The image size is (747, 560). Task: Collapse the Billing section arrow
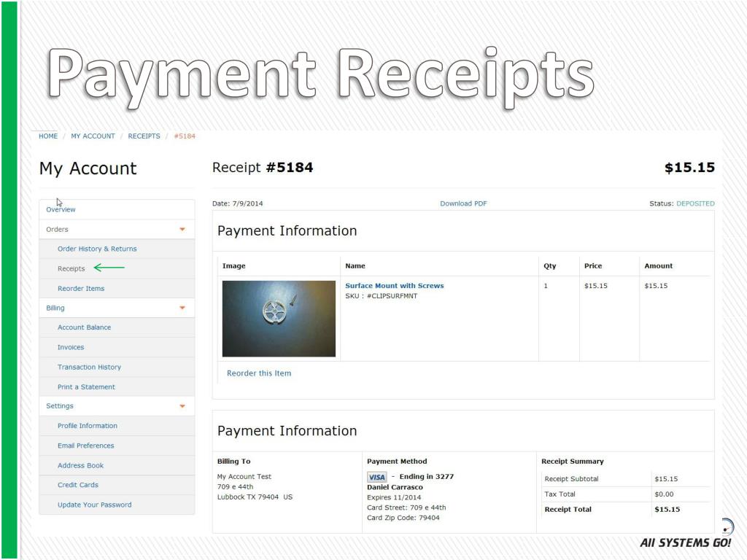(182, 308)
